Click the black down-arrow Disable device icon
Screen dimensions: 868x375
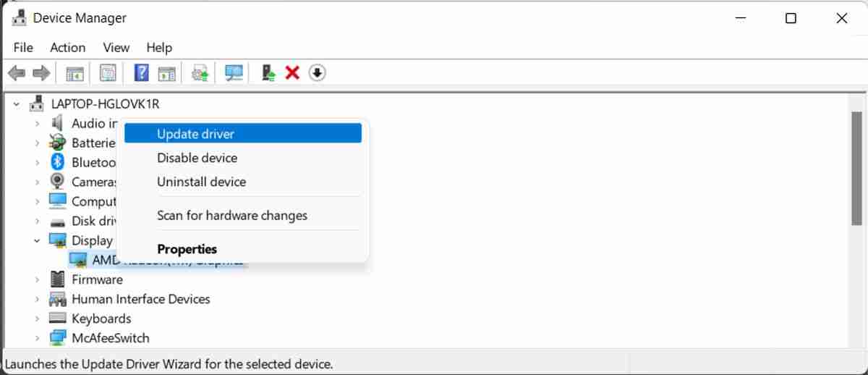coord(317,73)
